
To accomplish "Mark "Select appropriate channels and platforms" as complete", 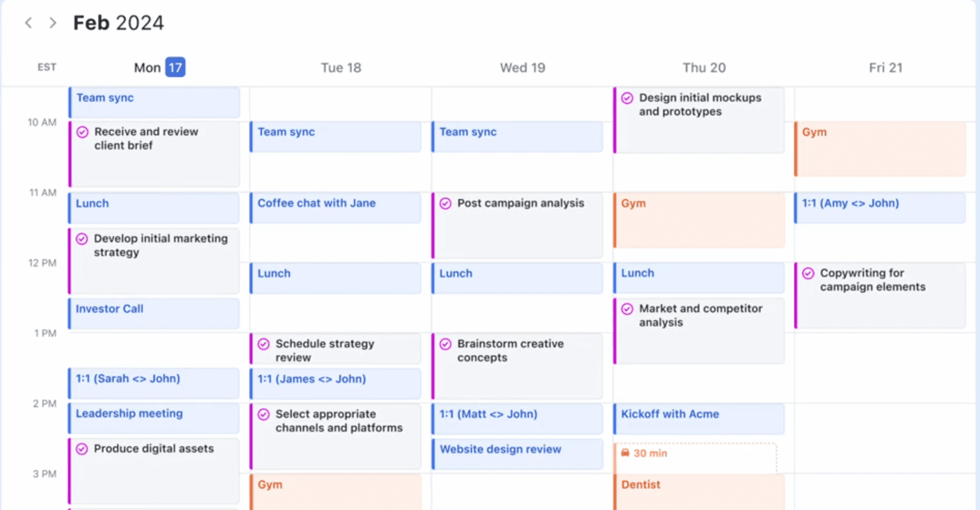I will [x=264, y=414].
